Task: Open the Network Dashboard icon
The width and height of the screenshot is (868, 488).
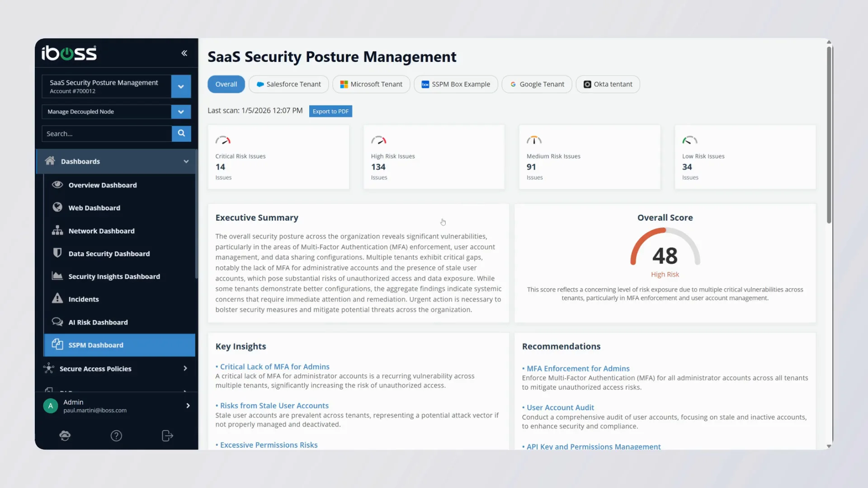Action: pos(57,230)
